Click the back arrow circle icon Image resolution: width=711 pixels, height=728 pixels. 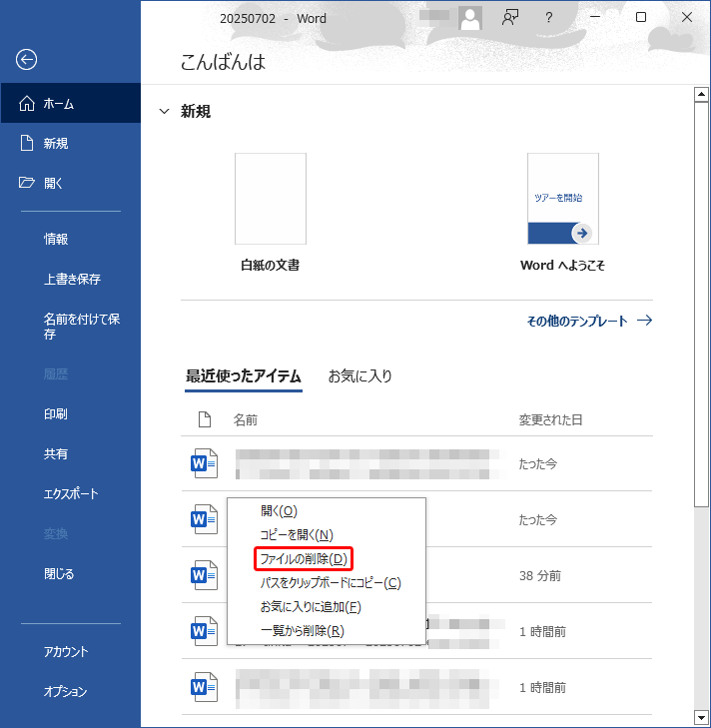pyautogui.click(x=27, y=60)
